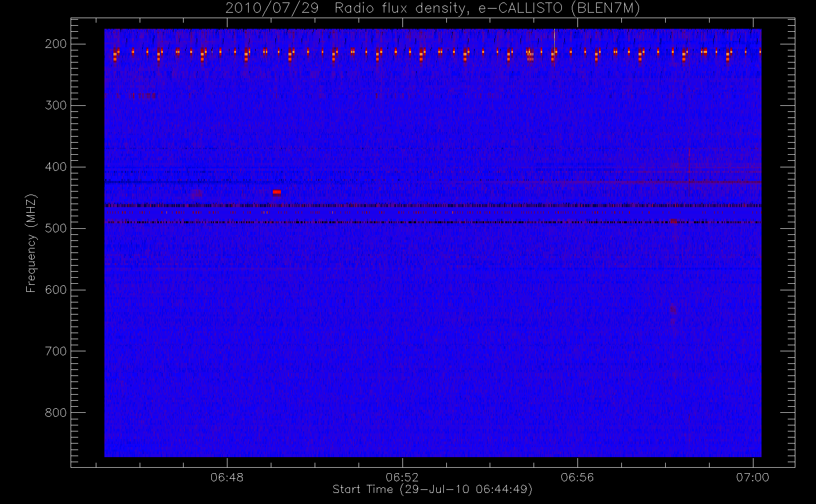Click the "Start Time (29-Jul-10 06:44:49)" label
This screenshot has height=504, width=816.
tap(433, 489)
